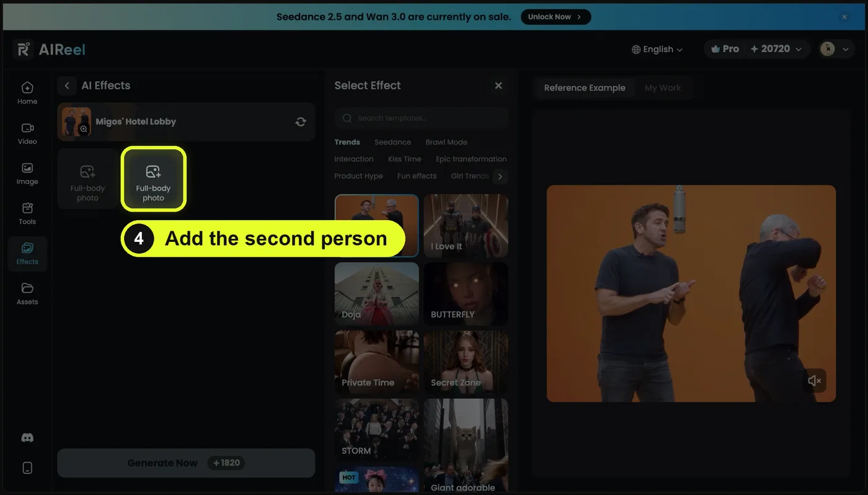Open the Home section in sidebar
868x495 pixels.
[x=27, y=93]
